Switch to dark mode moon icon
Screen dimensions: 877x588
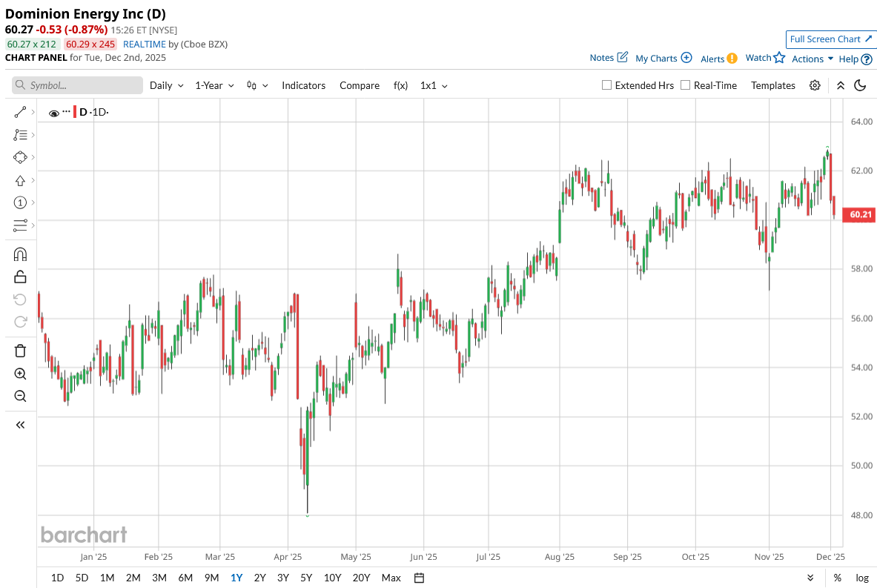click(860, 85)
